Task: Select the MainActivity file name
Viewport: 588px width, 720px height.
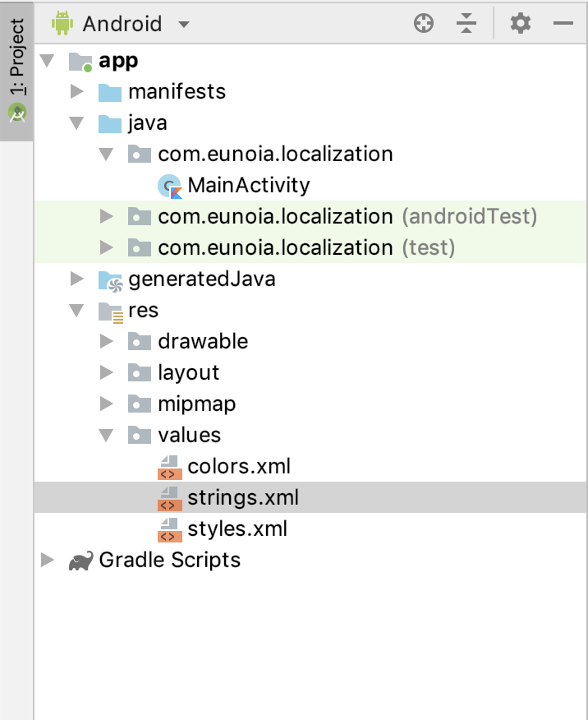Action: click(249, 185)
